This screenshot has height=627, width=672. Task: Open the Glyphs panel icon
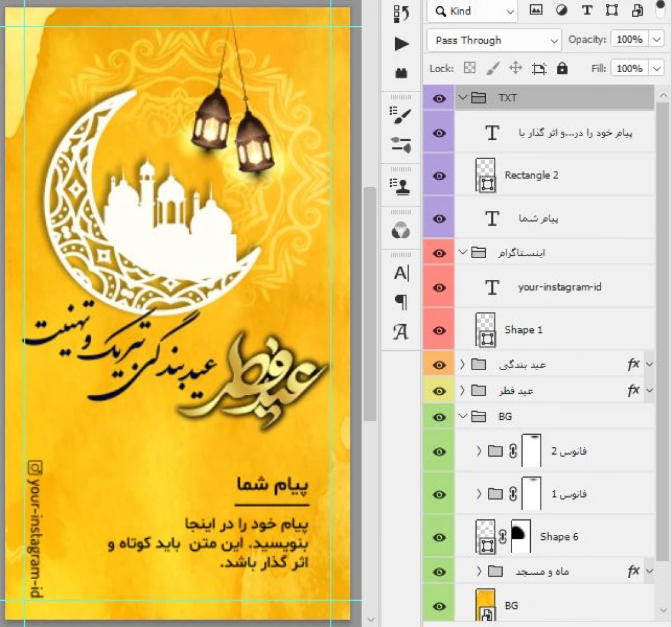[x=401, y=332]
